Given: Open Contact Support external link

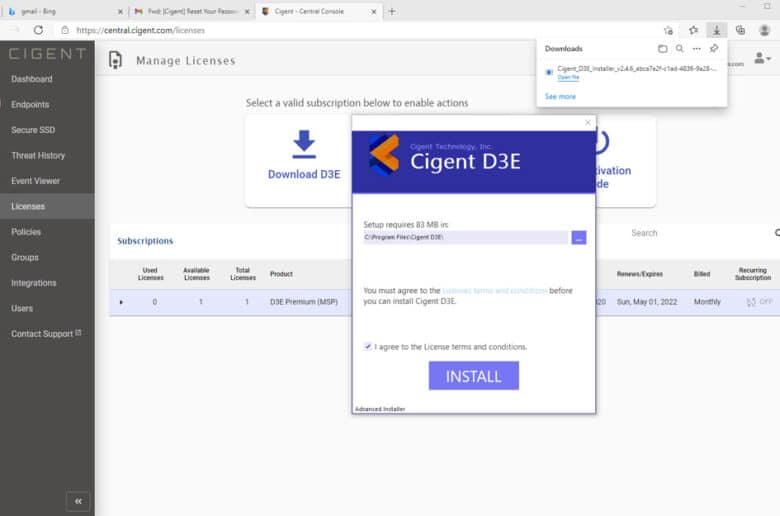Looking at the screenshot, I should (x=46, y=334).
